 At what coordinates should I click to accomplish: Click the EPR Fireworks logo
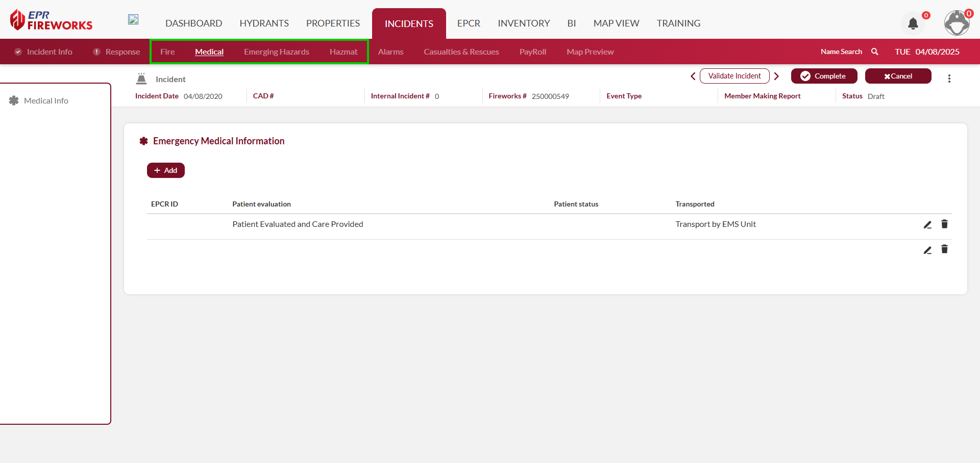(51, 20)
